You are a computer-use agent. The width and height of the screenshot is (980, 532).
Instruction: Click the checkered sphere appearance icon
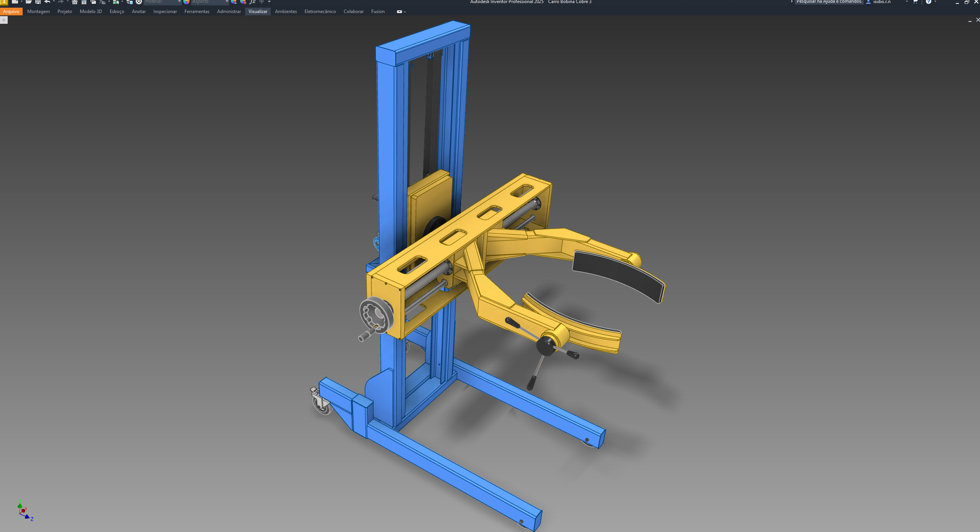coord(139,2)
